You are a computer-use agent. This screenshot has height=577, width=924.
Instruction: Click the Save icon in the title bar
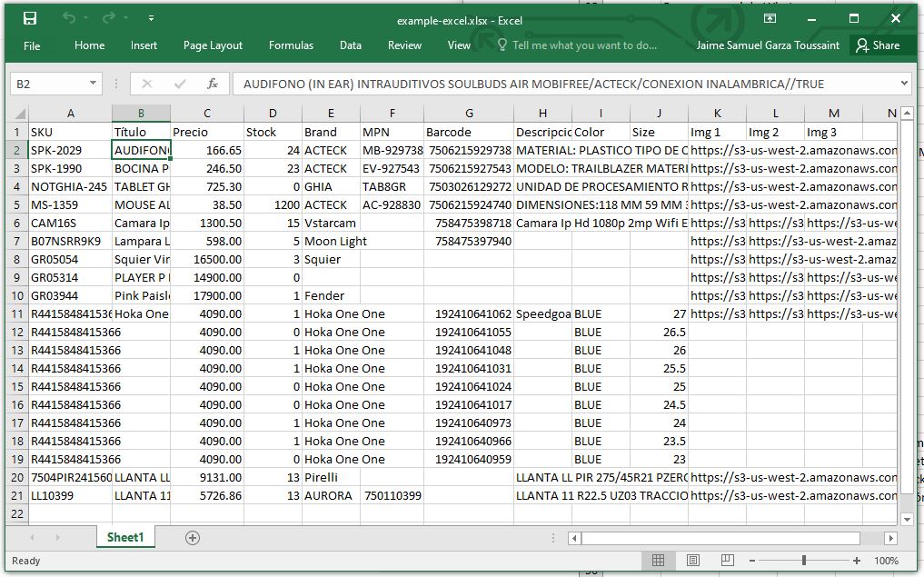pyautogui.click(x=30, y=19)
